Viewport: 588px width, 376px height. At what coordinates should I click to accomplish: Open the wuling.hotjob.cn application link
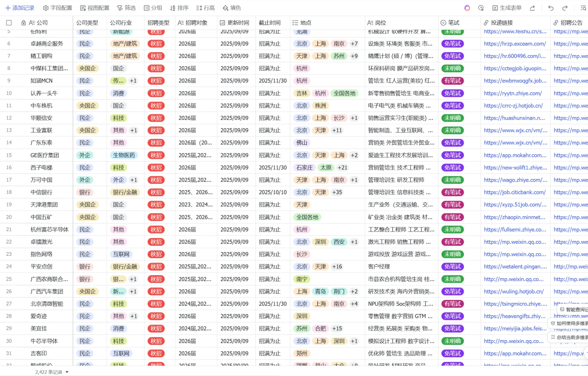tap(514, 292)
